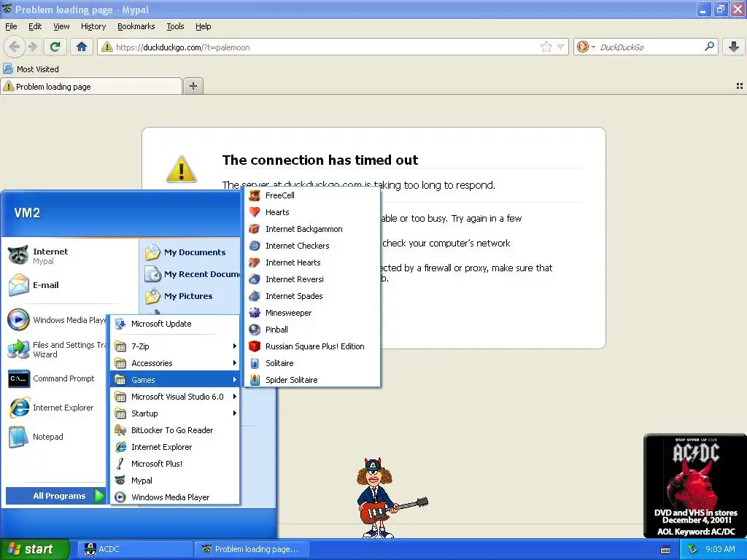747x560 pixels.
Task: Click the AC/DC advertisement image
Action: [694, 486]
